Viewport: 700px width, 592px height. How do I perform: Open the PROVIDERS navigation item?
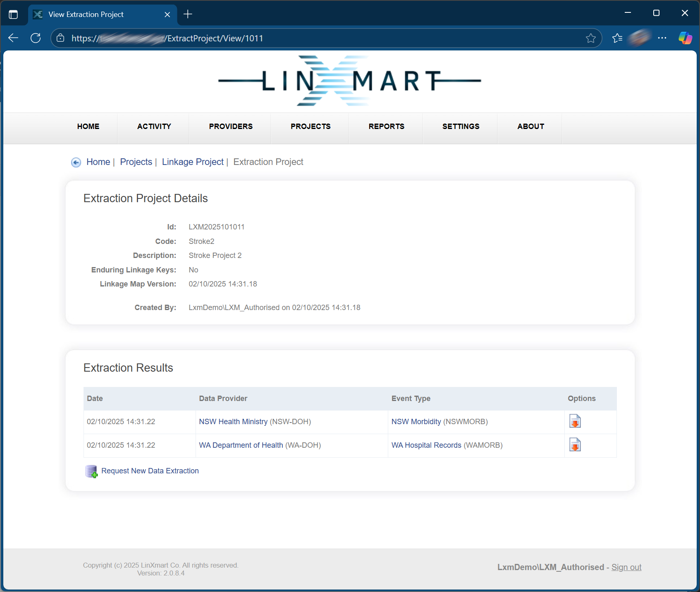231,127
